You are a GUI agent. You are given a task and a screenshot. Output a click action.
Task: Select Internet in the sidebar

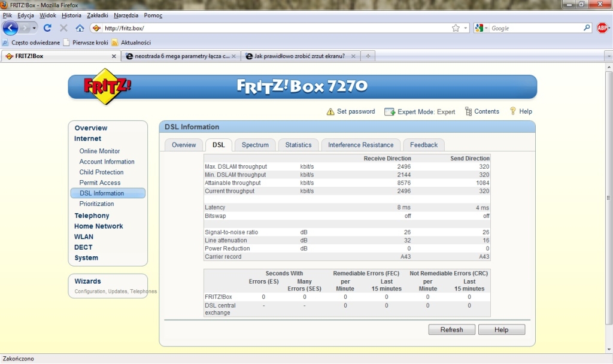87,138
